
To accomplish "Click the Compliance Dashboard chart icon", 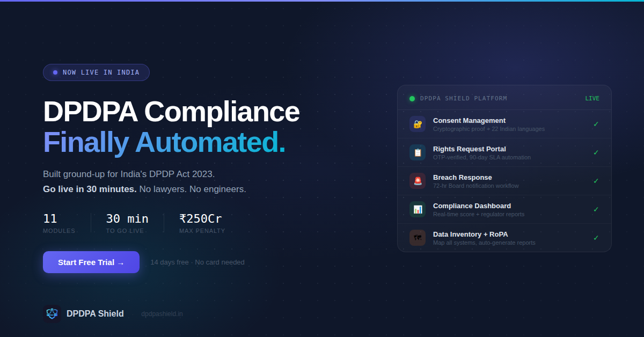I will (x=418, y=209).
